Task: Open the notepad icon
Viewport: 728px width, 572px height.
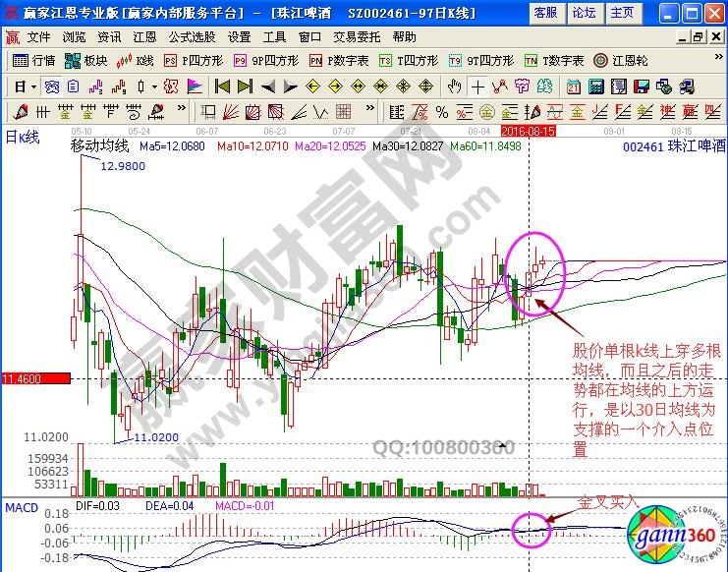Action: click(619, 86)
